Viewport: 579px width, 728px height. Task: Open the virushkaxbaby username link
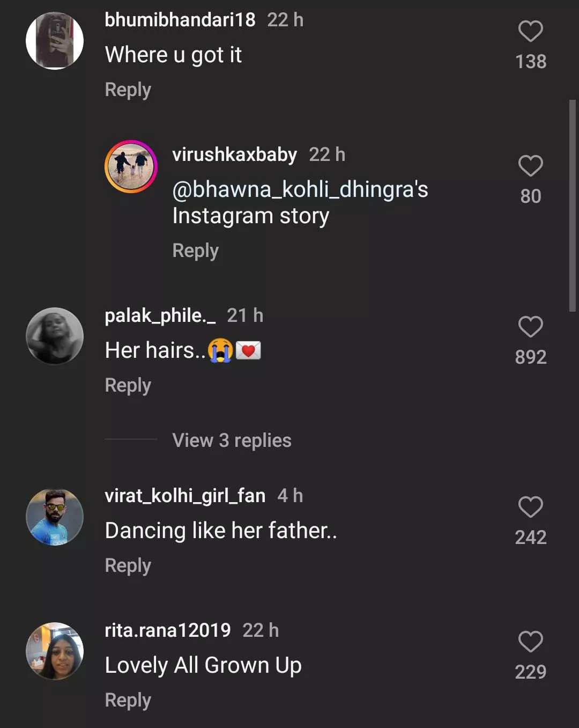234,155
